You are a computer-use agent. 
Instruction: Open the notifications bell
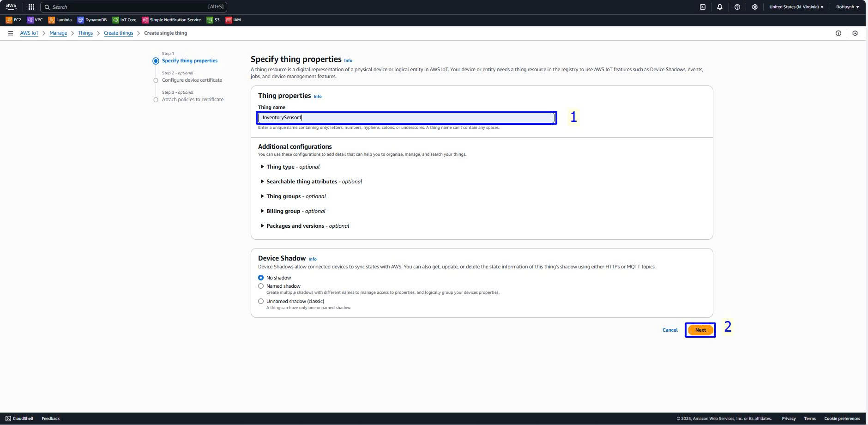[719, 7]
